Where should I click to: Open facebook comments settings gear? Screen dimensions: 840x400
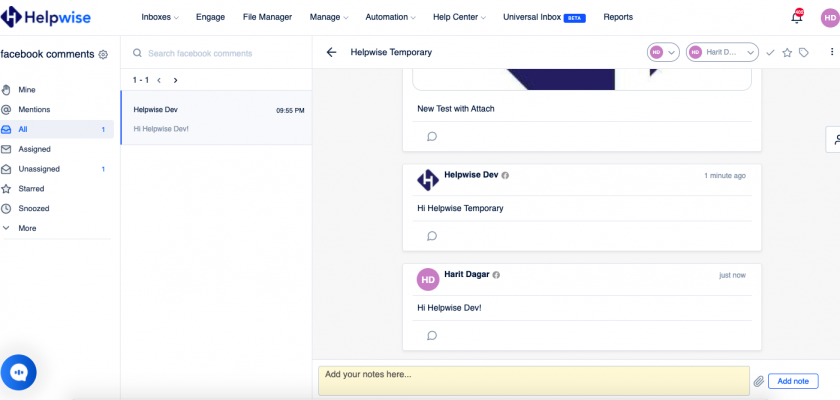coord(103,55)
